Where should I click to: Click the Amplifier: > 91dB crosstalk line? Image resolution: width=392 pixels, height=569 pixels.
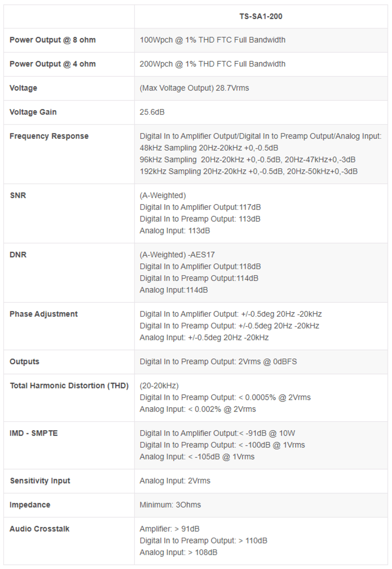tap(169, 529)
